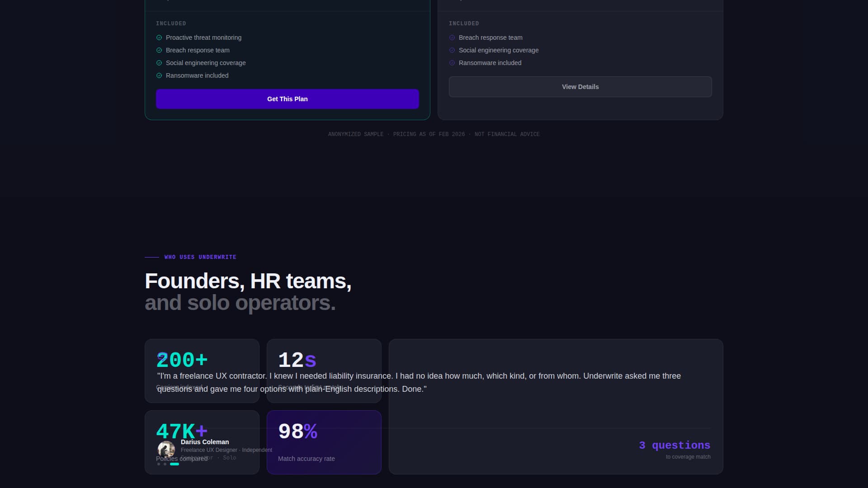The image size is (868, 488).
Task: Click the check icon beside Breach response team above View Details
Action: (x=452, y=38)
